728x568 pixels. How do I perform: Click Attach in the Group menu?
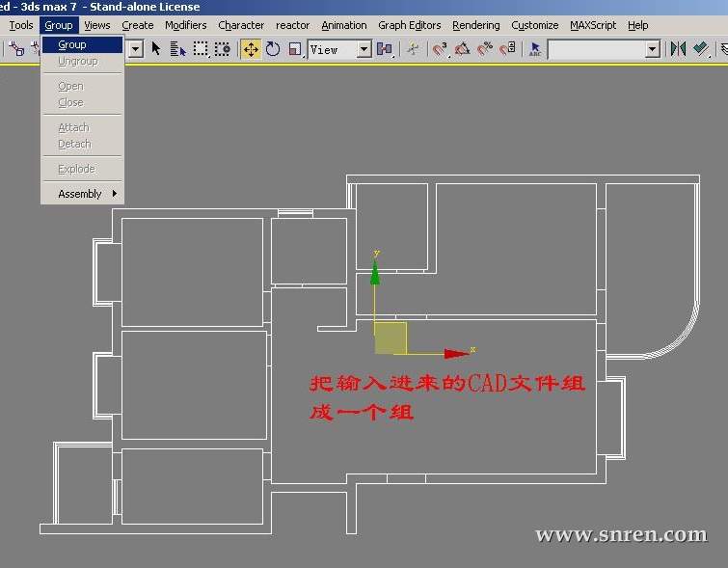[x=83, y=127]
